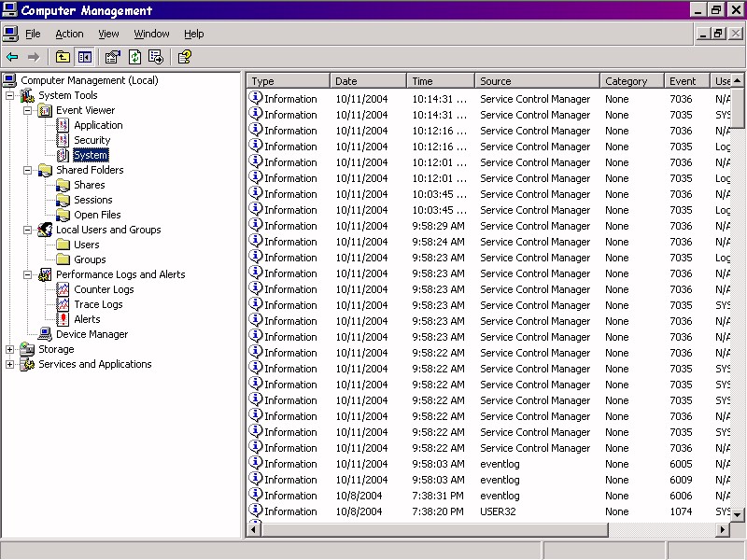Click the Help toolbar icon
The image size is (747, 560).
coord(184,57)
